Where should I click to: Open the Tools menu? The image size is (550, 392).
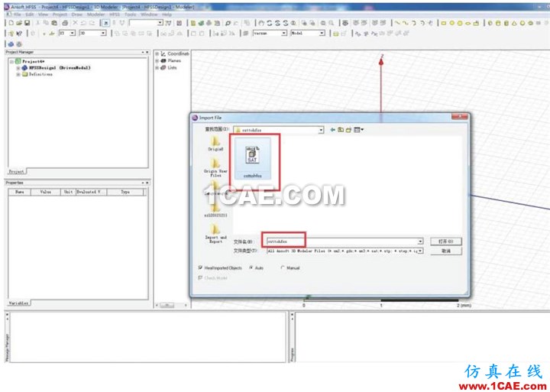coord(131,15)
